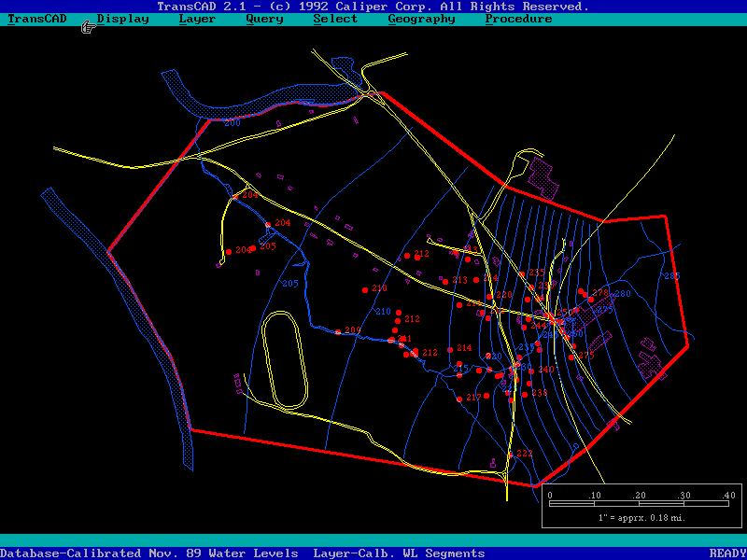
Task: Click the blue 285 contour label
Action: (671, 275)
